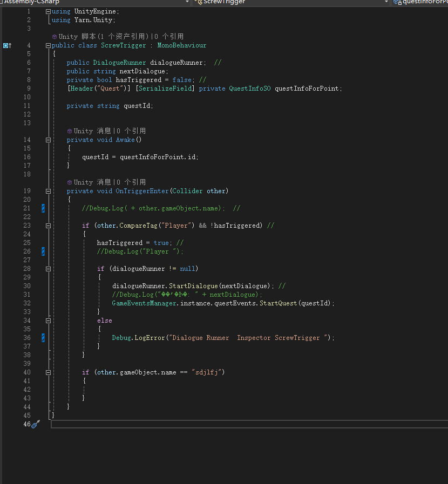Click the Collider parameter type

click(x=187, y=191)
